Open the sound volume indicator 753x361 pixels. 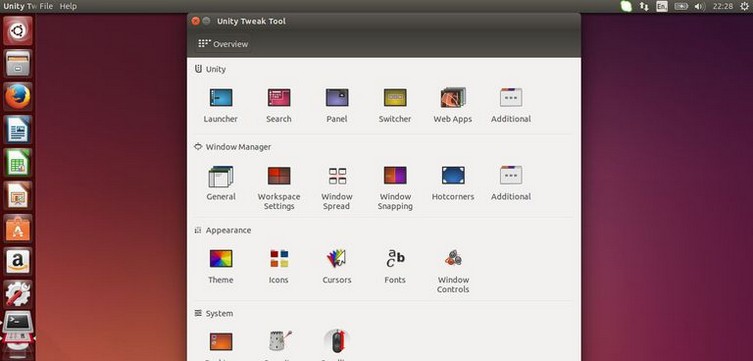coord(699,6)
